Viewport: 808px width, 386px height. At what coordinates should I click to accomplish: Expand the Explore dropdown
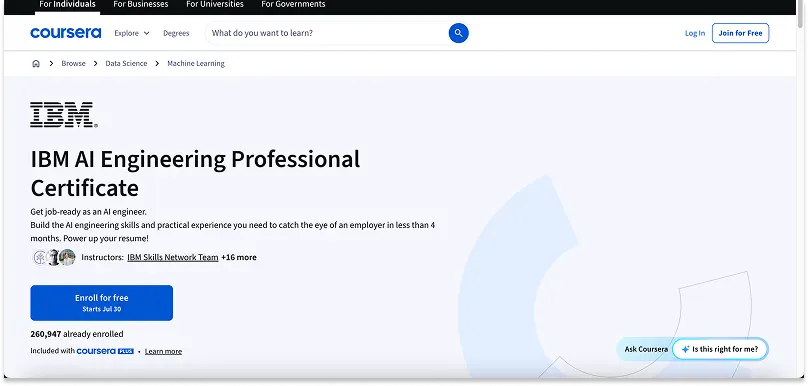click(x=132, y=33)
